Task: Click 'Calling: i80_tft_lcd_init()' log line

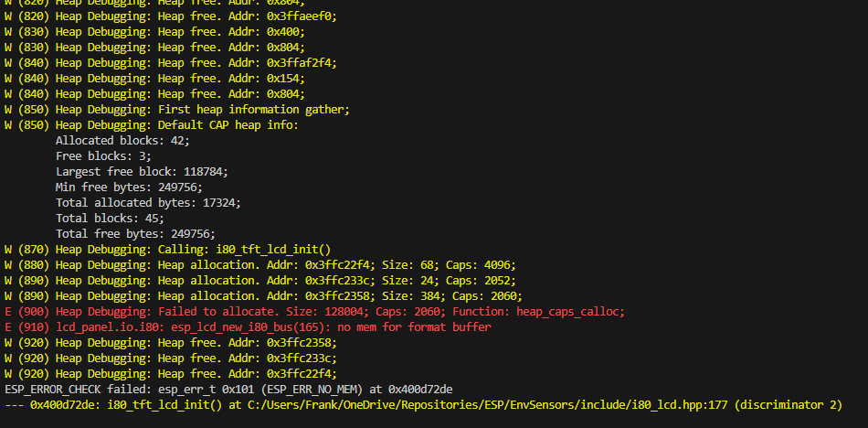Action: click(168, 250)
